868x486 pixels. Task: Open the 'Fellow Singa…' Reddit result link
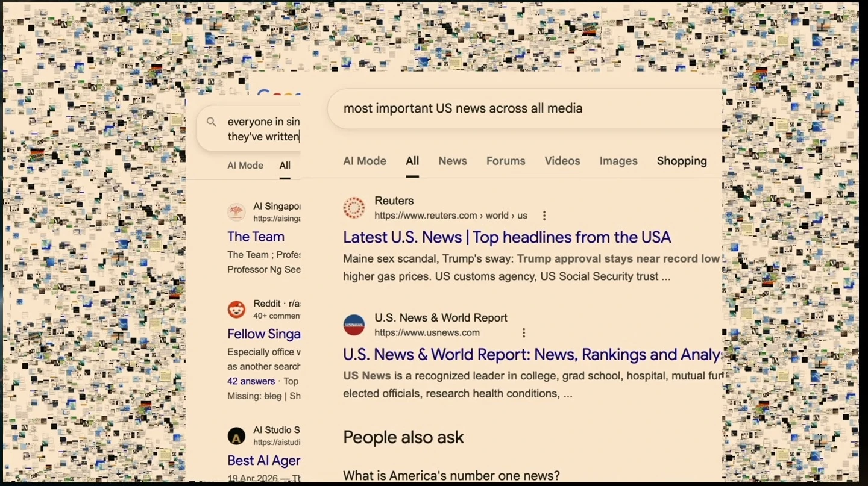click(x=263, y=334)
